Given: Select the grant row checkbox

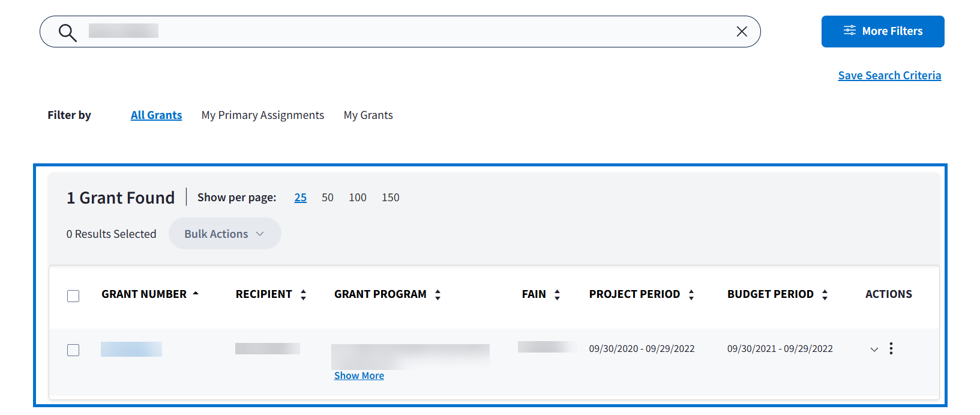Looking at the screenshot, I should (x=73, y=350).
